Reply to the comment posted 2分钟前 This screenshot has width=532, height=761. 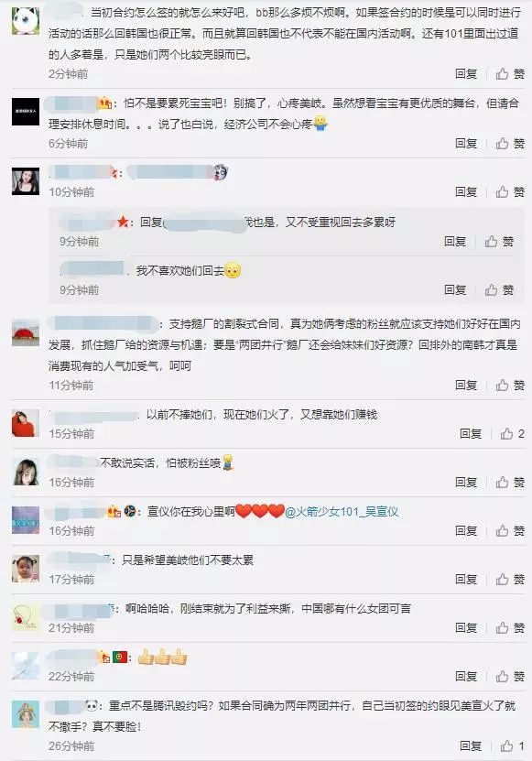[466, 74]
